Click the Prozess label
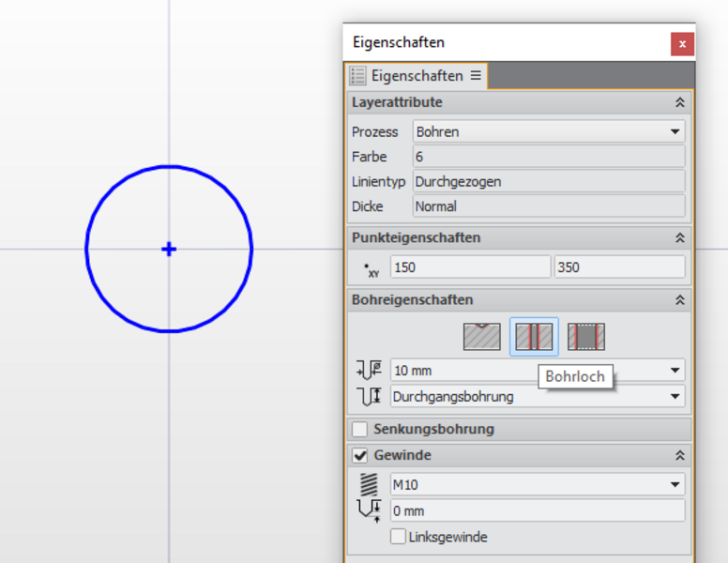This screenshot has height=563, width=728. (x=374, y=132)
